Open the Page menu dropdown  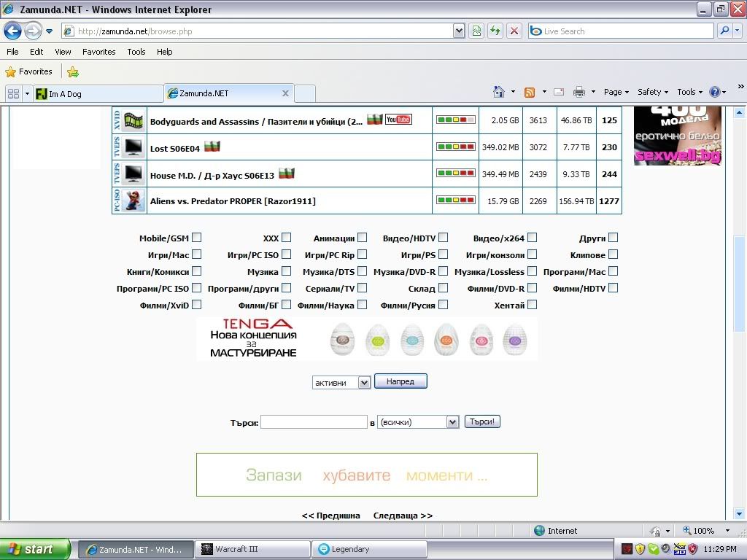[x=616, y=92]
